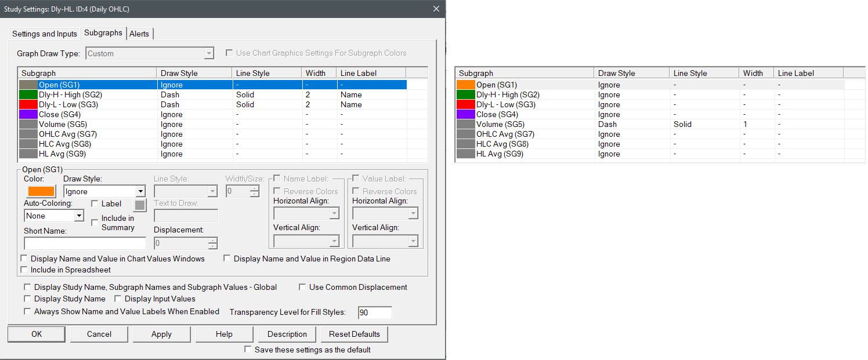868x360 pixels.
Task: Click the Text to Draw field
Action: pyautogui.click(x=186, y=216)
